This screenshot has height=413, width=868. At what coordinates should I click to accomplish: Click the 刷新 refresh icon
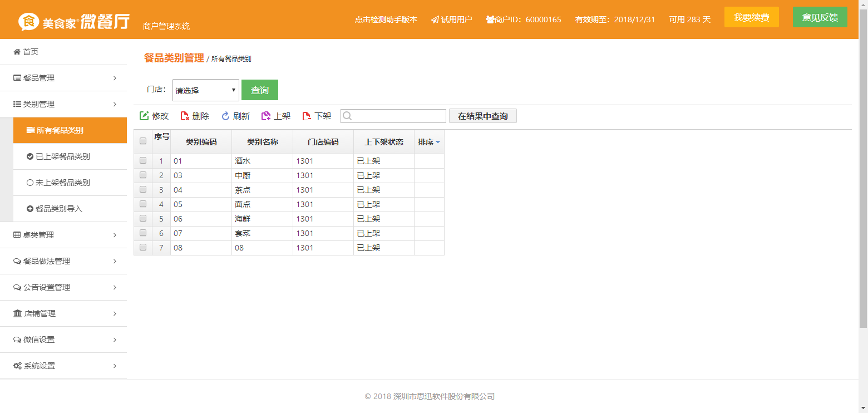click(x=225, y=116)
